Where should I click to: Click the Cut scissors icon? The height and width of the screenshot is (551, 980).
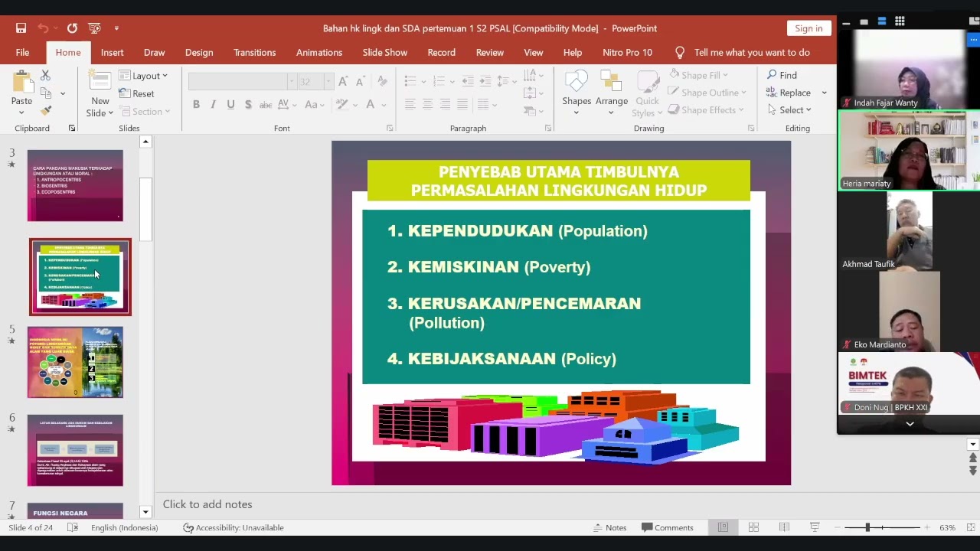pos(45,75)
